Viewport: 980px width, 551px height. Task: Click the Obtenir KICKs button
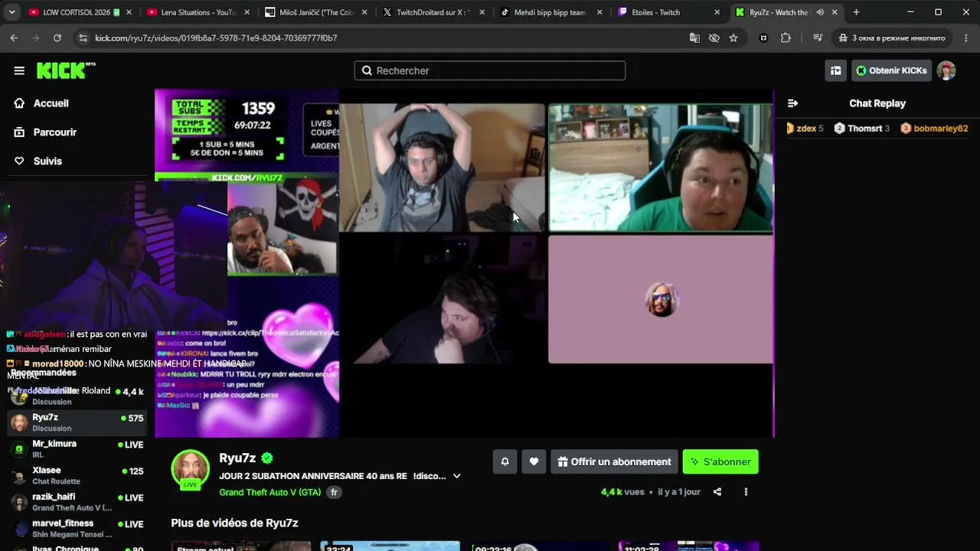click(x=891, y=70)
